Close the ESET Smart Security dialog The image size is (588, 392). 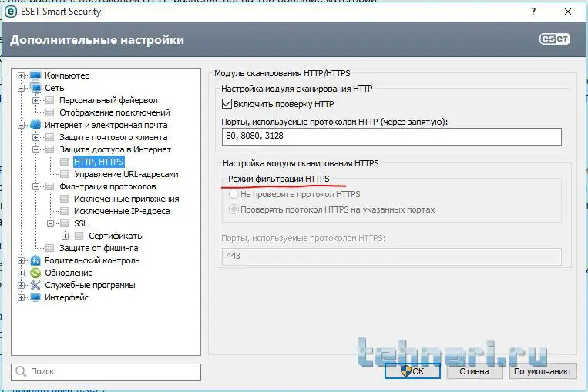(568, 12)
